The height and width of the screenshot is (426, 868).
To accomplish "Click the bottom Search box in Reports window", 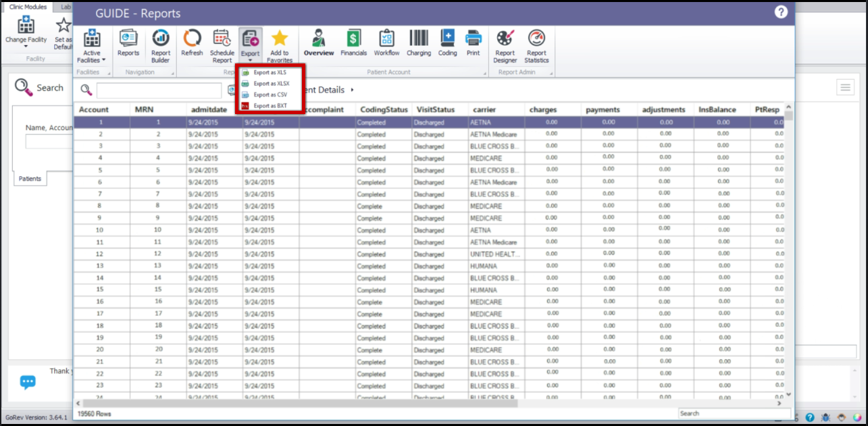I will [x=734, y=413].
